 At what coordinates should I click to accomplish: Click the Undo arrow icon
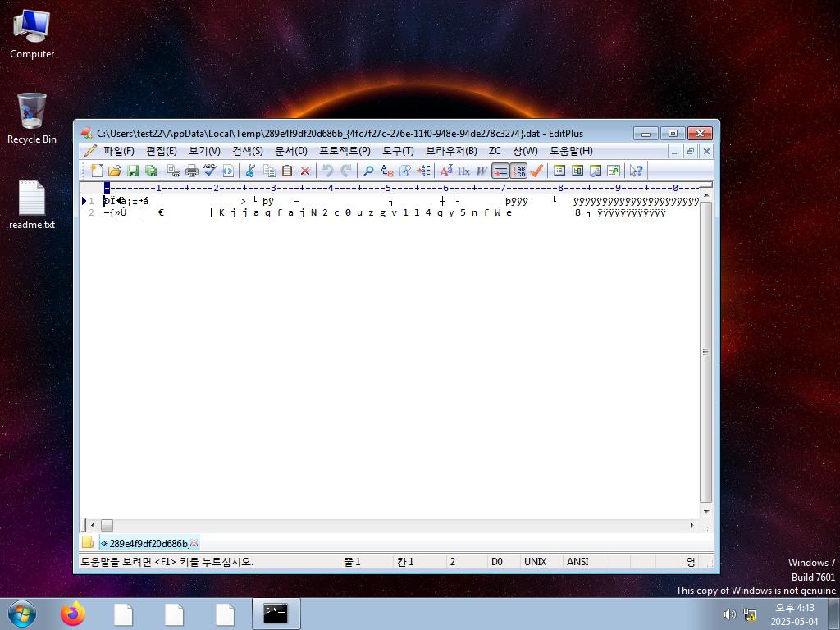coord(328,171)
